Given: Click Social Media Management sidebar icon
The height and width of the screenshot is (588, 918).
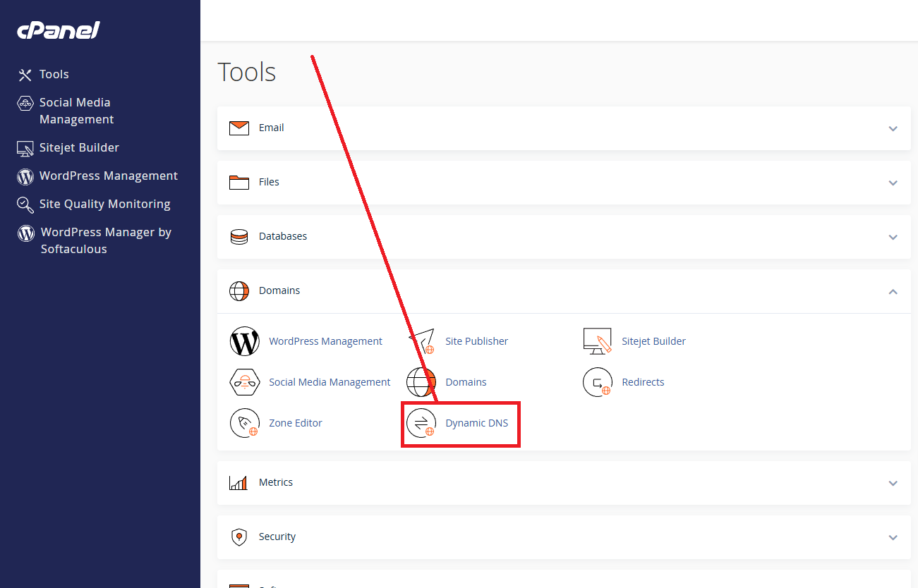Looking at the screenshot, I should click(x=25, y=104).
